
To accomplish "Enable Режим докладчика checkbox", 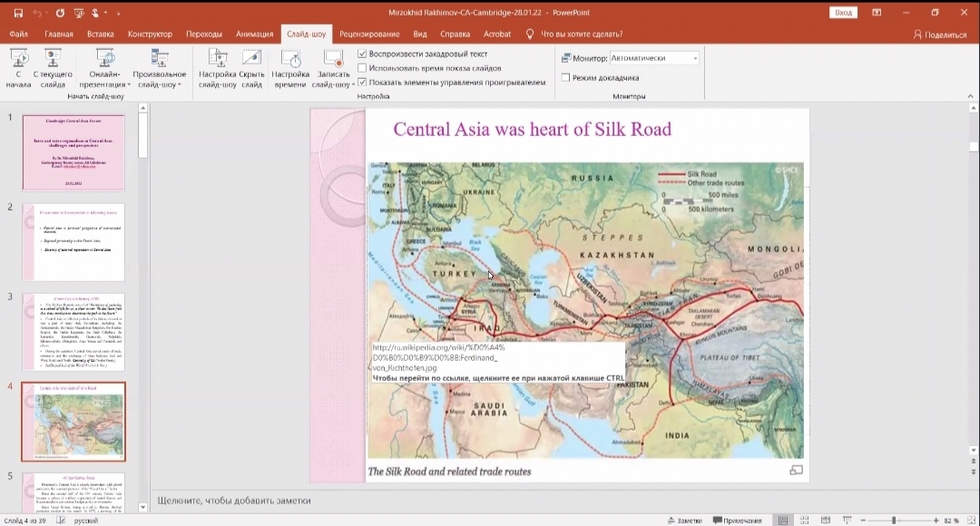I will click(565, 77).
